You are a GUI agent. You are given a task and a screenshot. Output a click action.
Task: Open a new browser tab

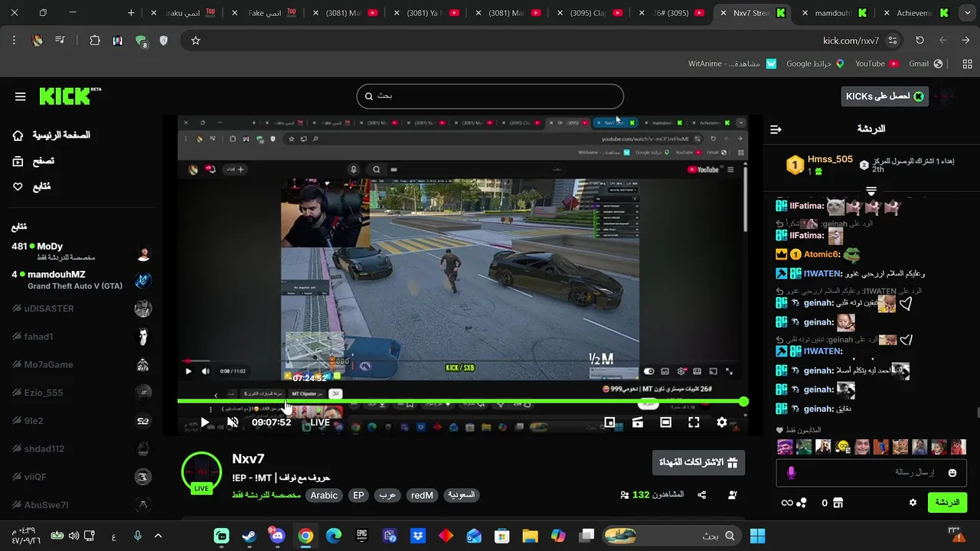coord(131,13)
